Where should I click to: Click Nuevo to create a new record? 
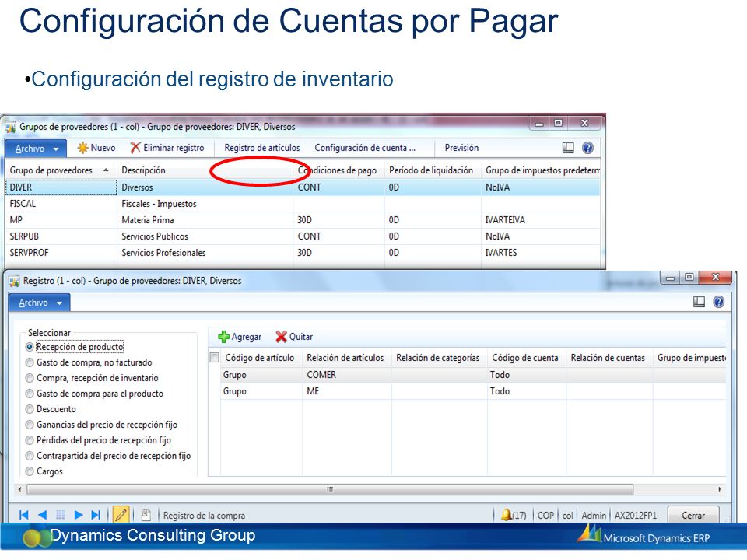(x=96, y=148)
